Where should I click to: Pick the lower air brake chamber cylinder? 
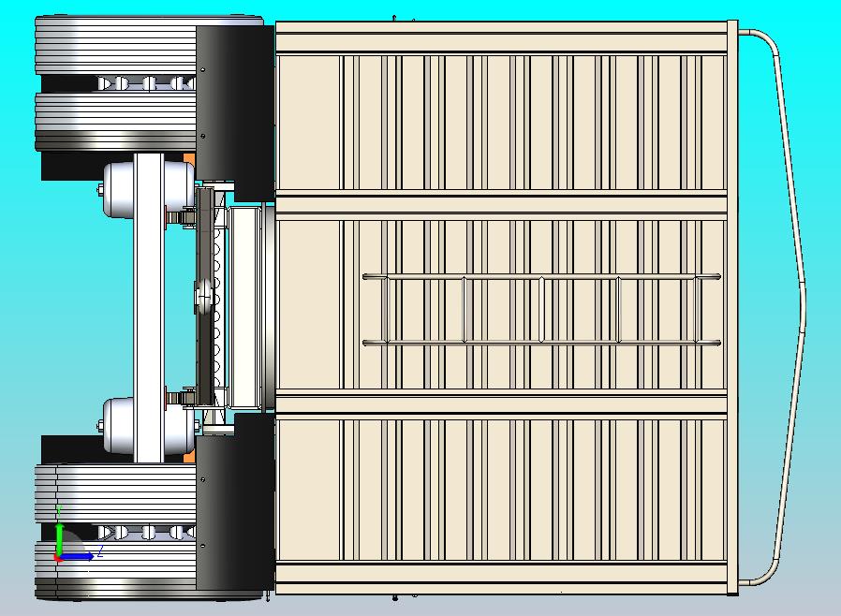coord(149,426)
